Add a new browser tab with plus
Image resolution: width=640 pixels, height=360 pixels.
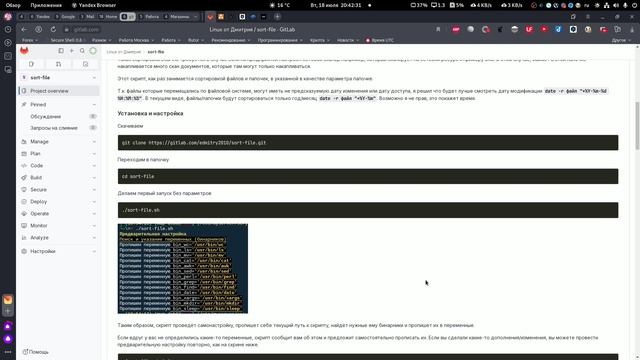277,17
